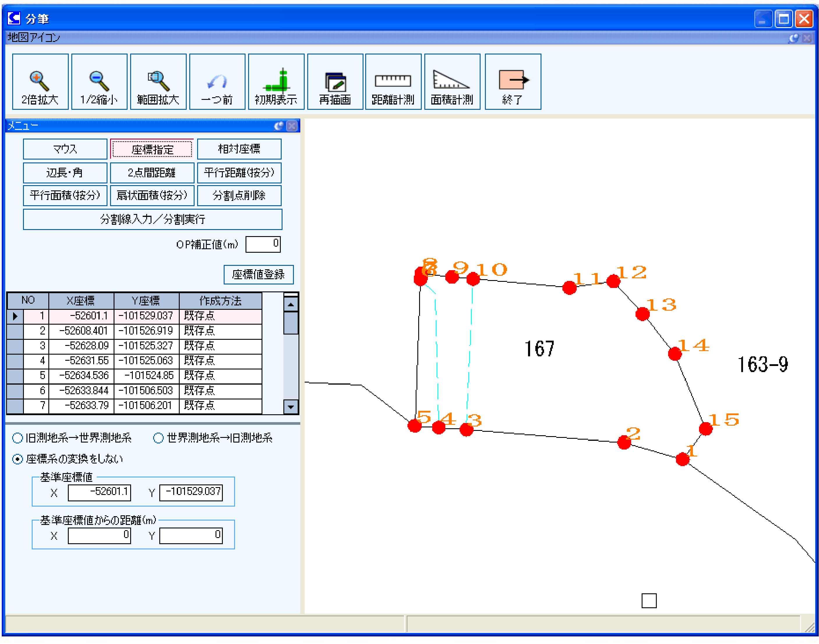Click row selector for row 4
Screen dimensions: 819x644
15,361
